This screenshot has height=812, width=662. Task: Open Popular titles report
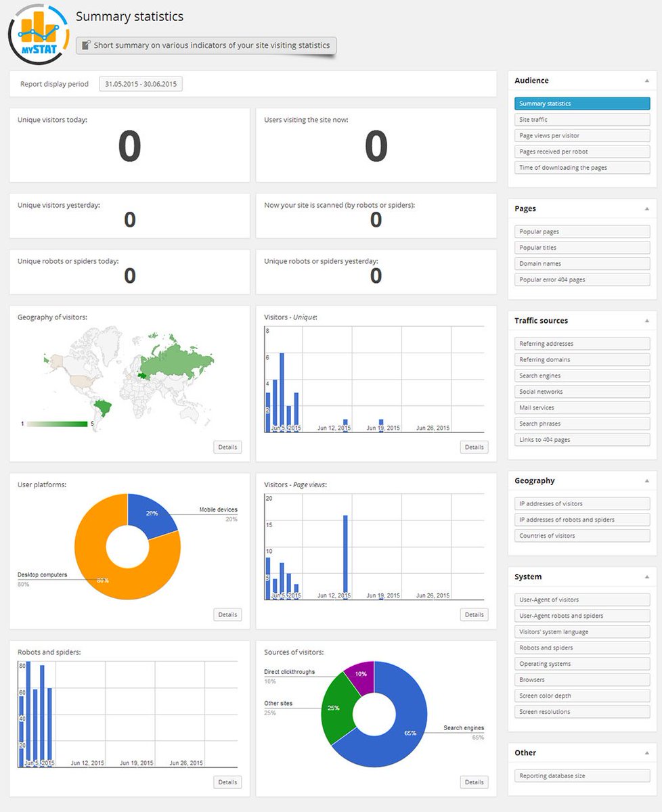click(x=582, y=248)
